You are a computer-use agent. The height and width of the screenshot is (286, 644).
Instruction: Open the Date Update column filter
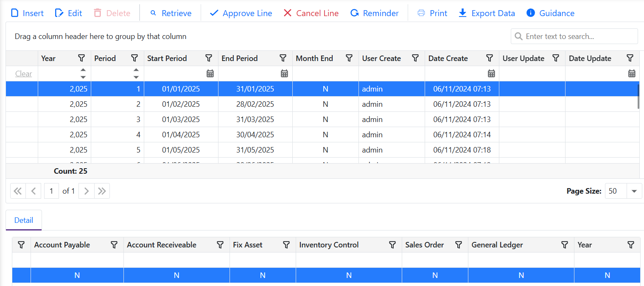tap(630, 58)
